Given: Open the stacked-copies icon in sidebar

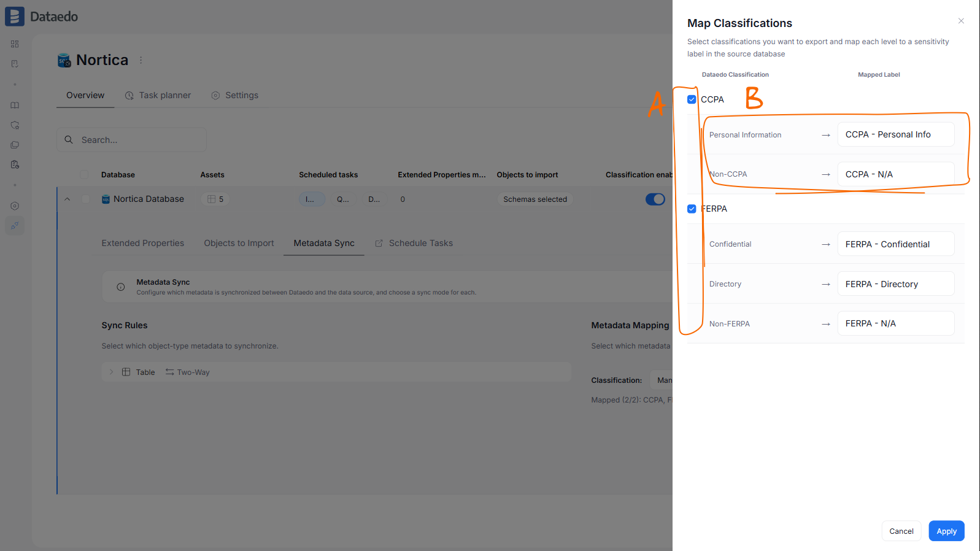Looking at the screenshot, I should point(15,145).
